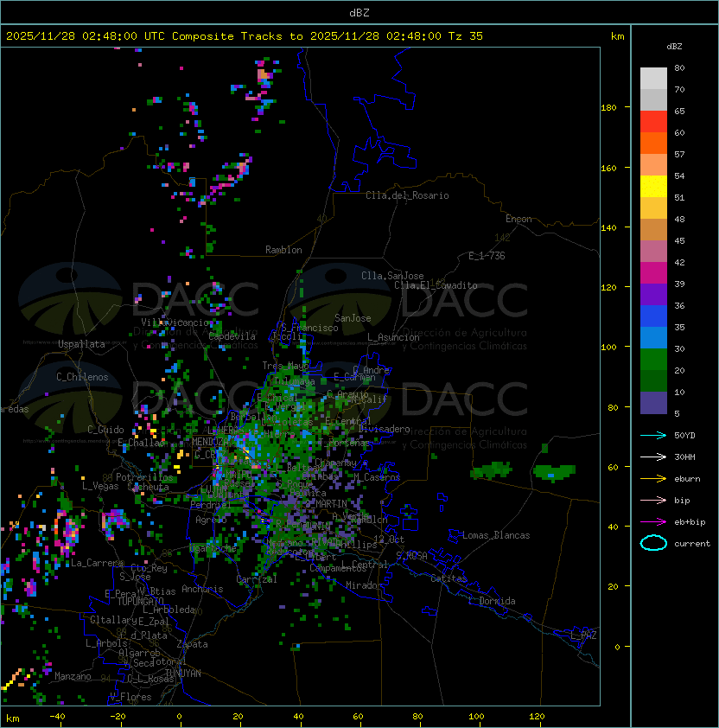Select the V_Flores location label
This screenshot has width=719, height=728.
click(x=130, y=697)
